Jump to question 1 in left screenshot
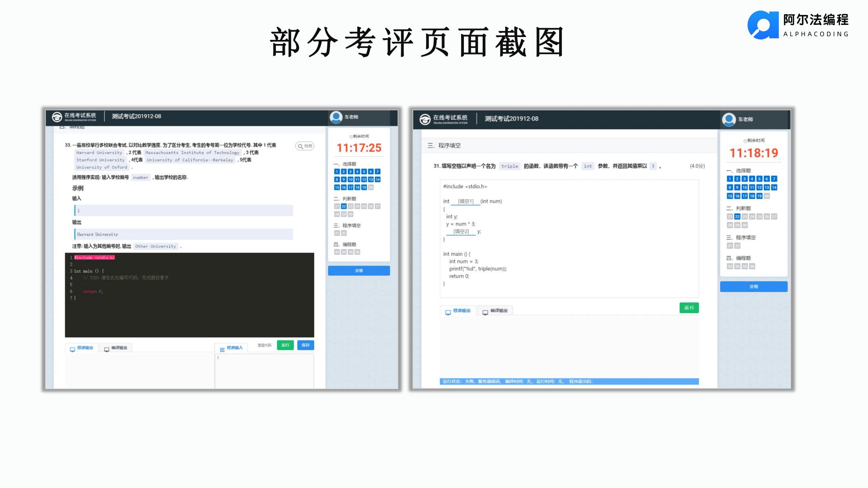 (x=337, y=172)
